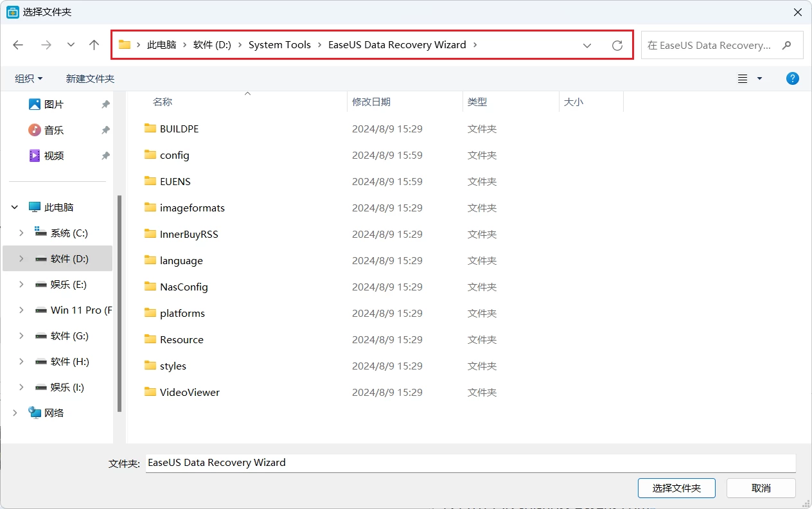Select 此电脑 in the address path
Screen dimensions: 812x509
click(x=161, y=45)
